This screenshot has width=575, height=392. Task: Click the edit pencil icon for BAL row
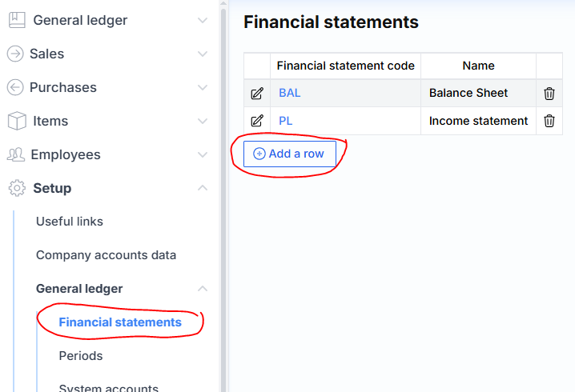(257, 94)
